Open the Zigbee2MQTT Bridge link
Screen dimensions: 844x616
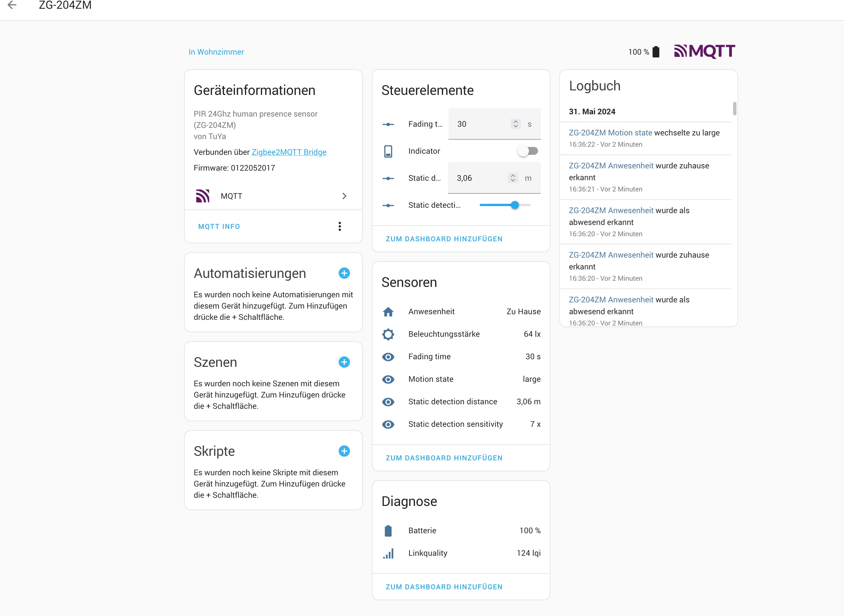click(x=289, y=152)
